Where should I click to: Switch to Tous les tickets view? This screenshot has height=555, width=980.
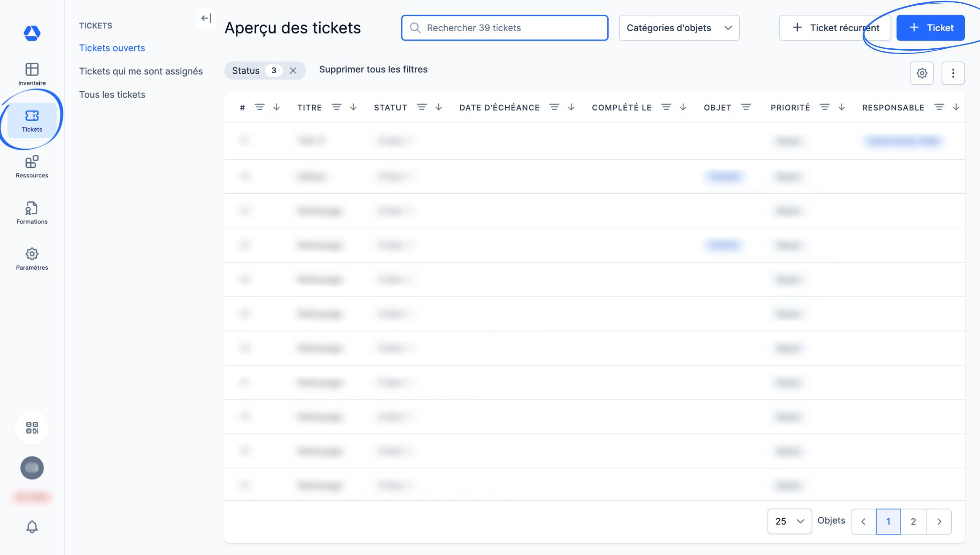(112, 95)
